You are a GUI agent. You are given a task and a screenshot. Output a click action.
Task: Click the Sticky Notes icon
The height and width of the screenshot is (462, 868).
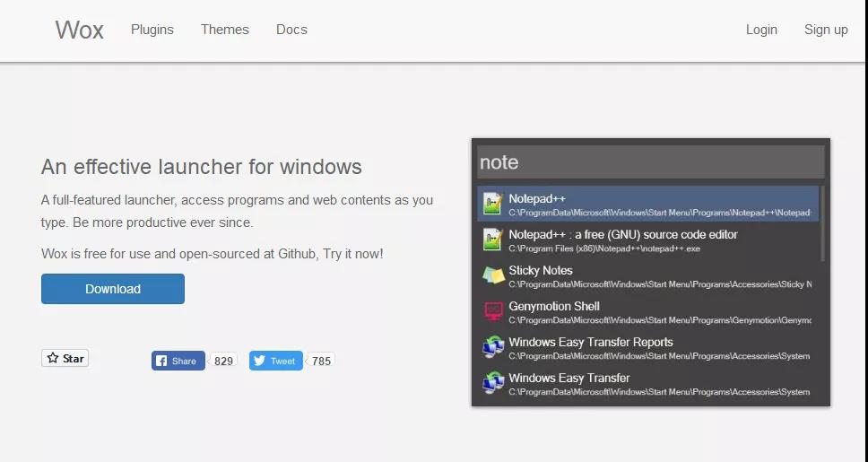493,275
